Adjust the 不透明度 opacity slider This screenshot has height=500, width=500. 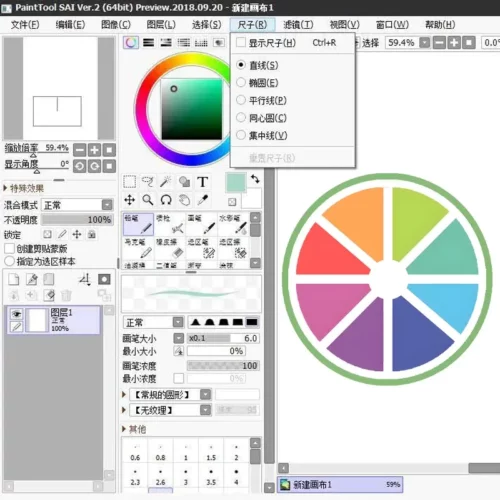[x=77, y=220]
